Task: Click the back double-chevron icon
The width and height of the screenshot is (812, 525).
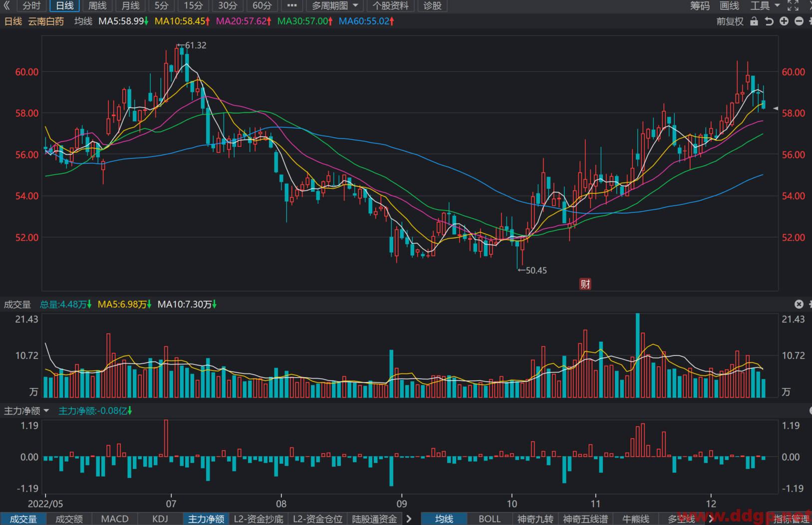Action: pos(7,5)
